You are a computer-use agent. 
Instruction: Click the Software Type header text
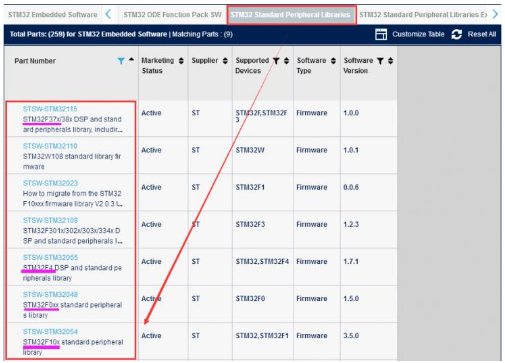(x=311, y=66)
